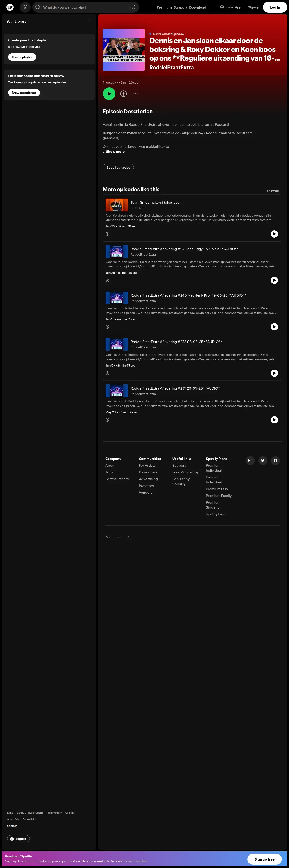Click the Log in button
The height and width of the screenshot is (868, 289).
tap(275, 7)
